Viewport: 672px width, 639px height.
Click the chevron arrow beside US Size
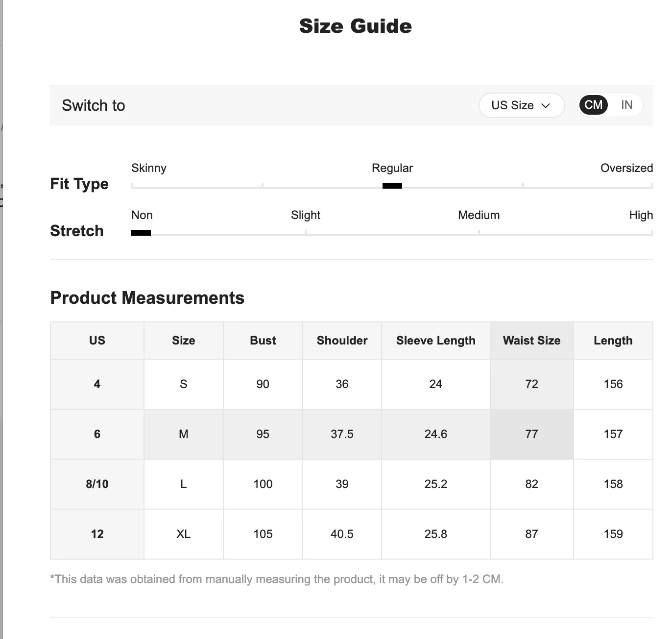(x=546, y=105)
